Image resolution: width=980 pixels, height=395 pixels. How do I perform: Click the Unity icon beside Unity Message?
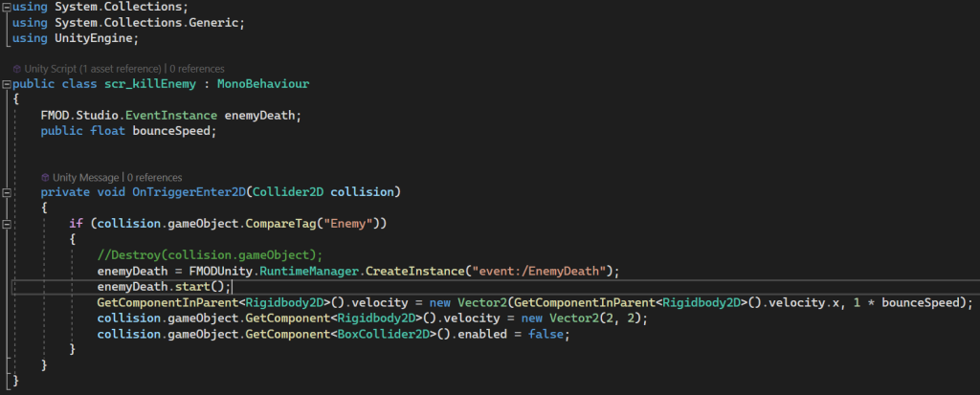(44, 177)
